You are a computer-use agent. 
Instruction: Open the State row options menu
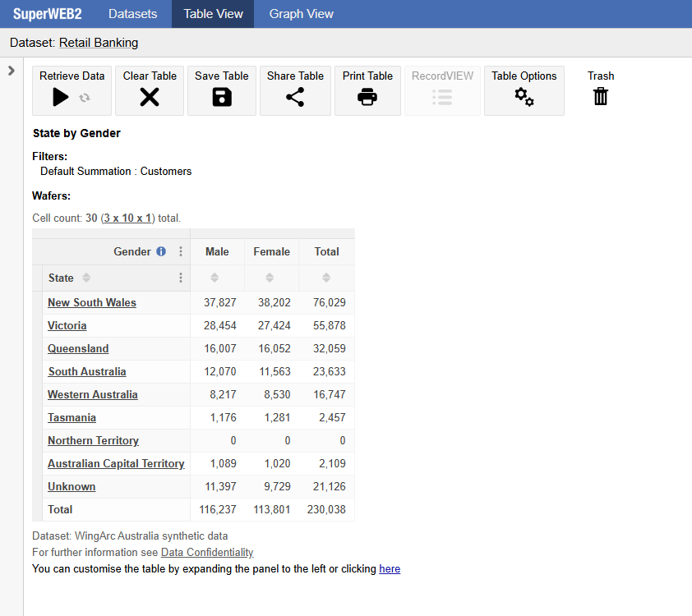180,278
